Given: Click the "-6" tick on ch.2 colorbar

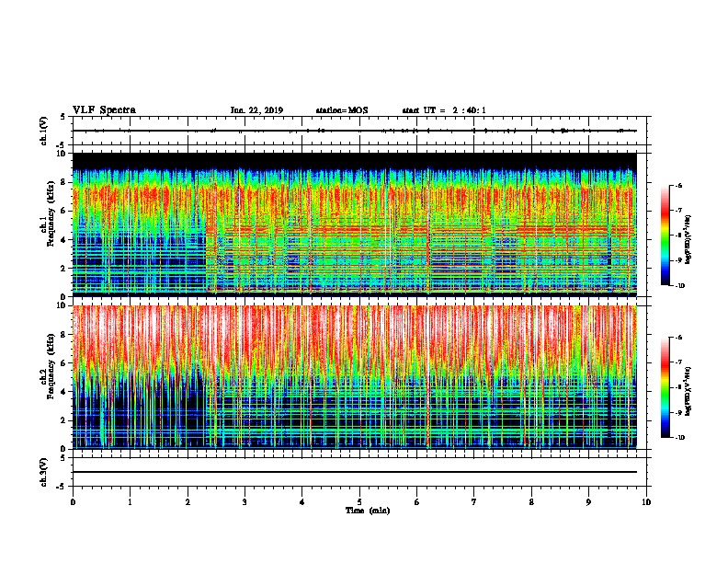Looking at the screenshot, I should [x=678, y=338].
